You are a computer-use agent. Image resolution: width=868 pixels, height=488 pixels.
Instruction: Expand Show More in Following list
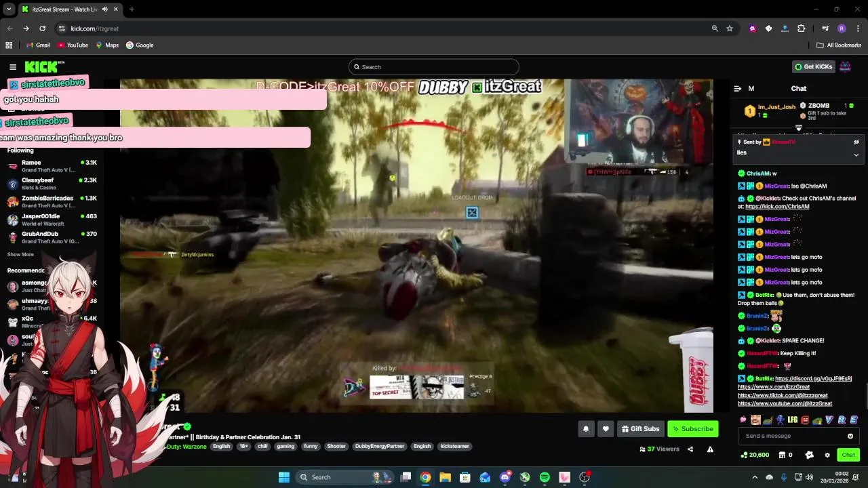(x=20, y=255)
